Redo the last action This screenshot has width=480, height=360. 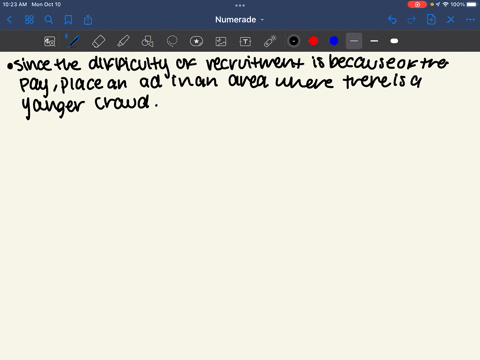[x=412, y=20]
